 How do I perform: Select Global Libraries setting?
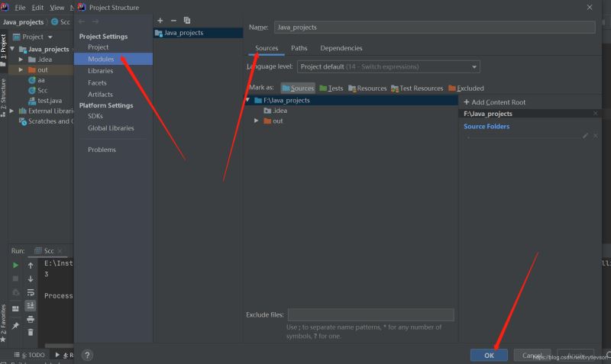(111, 127)
